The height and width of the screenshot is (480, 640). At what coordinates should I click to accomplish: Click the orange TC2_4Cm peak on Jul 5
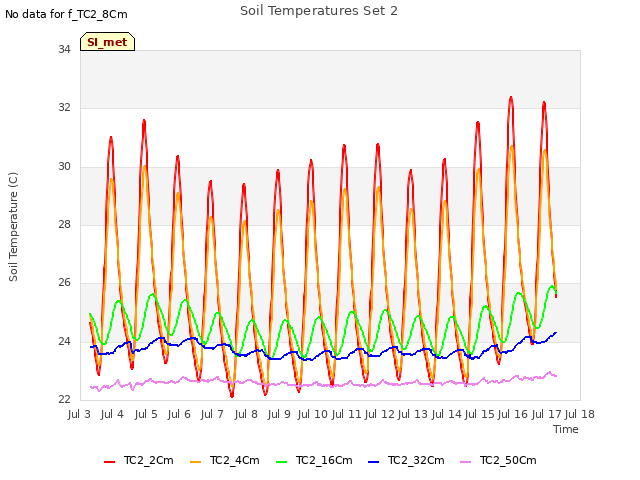click(145, 167)
